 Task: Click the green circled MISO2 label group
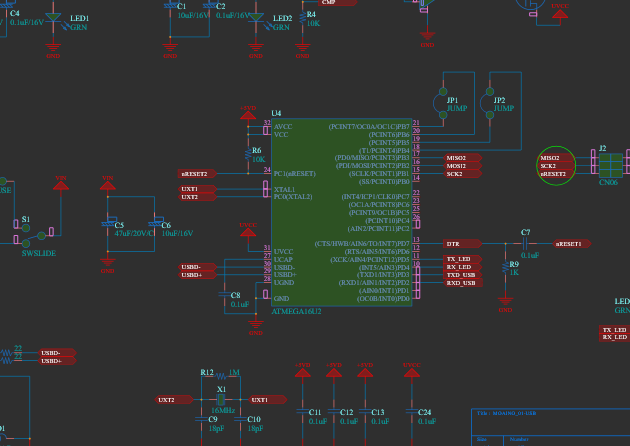[553, 165]
